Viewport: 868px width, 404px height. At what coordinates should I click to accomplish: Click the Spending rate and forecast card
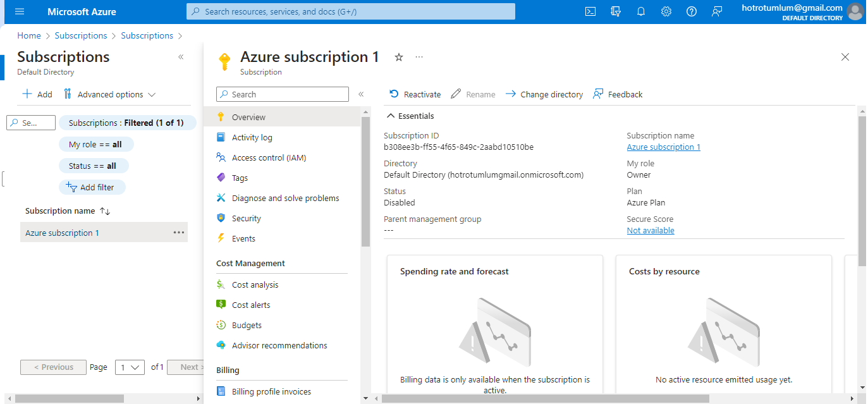pyautogui.click(x=495, y=324)
